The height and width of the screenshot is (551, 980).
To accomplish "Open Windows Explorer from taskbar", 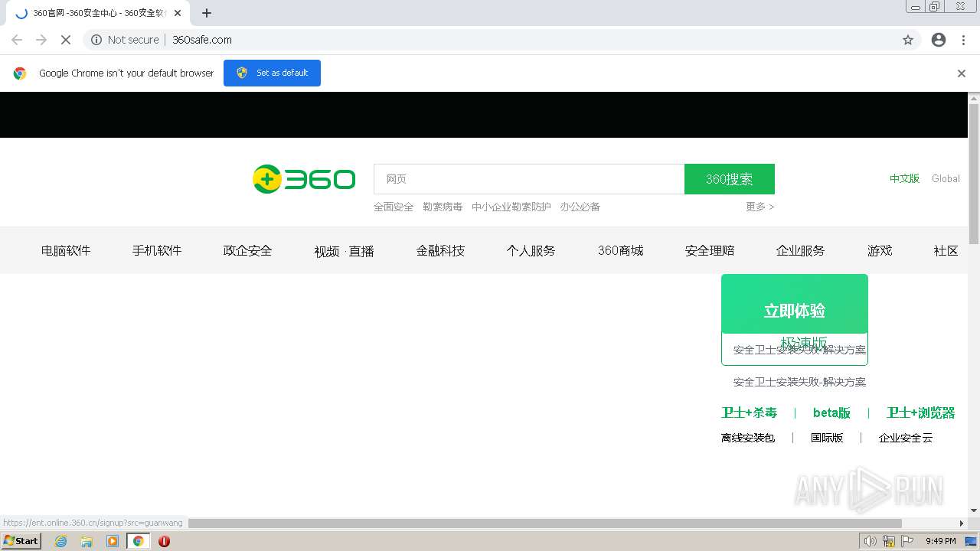I will pyautogui.click(x=87, y=541).
